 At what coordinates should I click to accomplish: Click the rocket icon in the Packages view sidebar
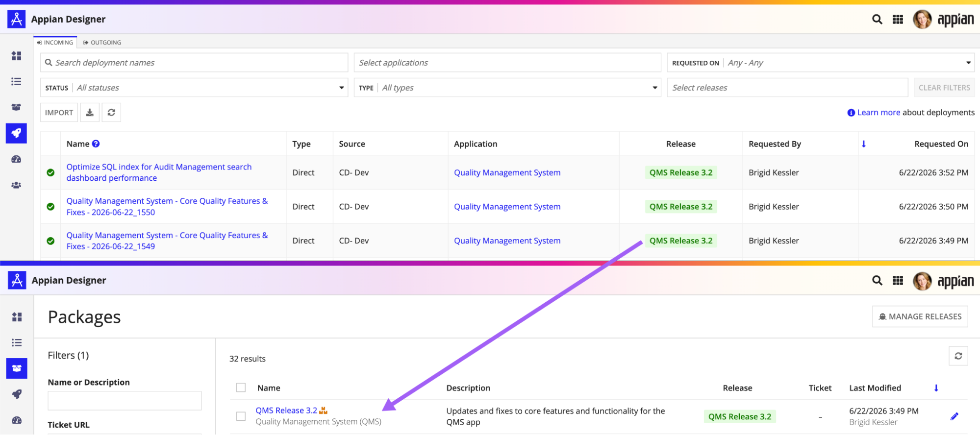pyautogui.click(x=17, y=394)
